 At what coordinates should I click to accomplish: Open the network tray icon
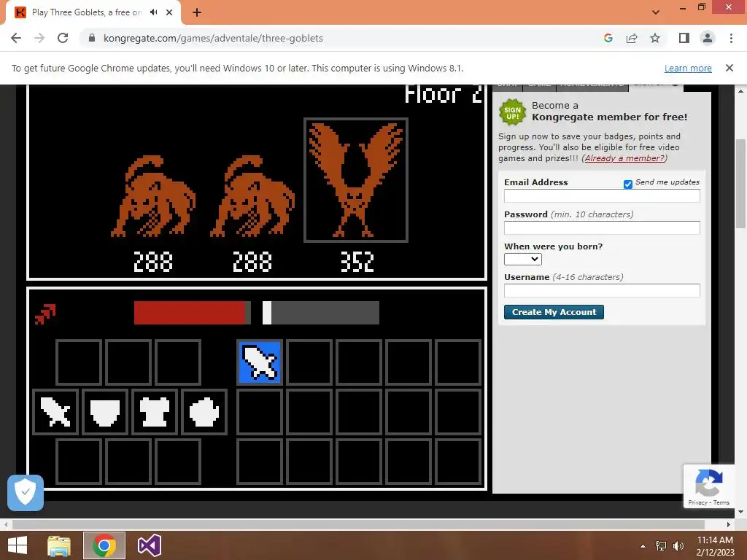click(661, 545)
